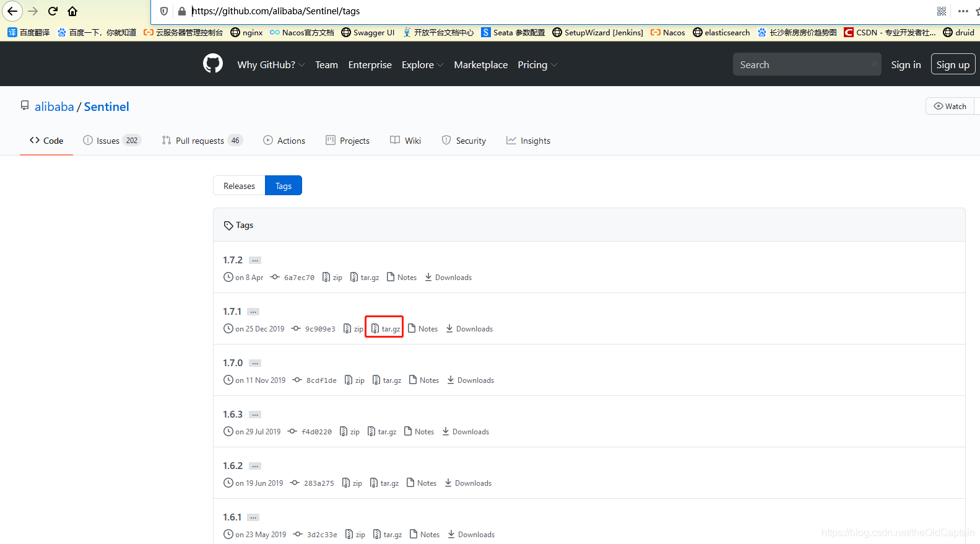
Task: Switch to the Releases view
Action: pos(239,186)
